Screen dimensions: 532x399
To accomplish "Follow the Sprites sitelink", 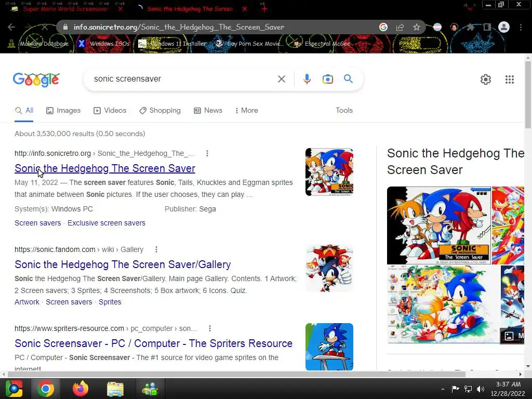I will pos(110,302).
